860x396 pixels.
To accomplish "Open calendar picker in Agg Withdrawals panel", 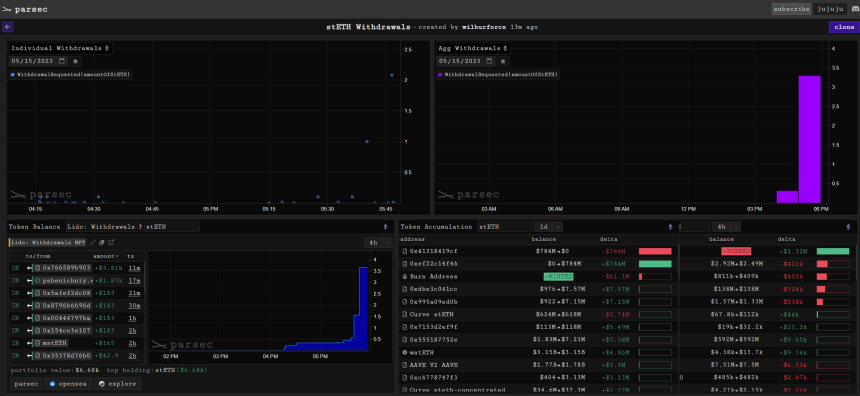I will 488,61.
